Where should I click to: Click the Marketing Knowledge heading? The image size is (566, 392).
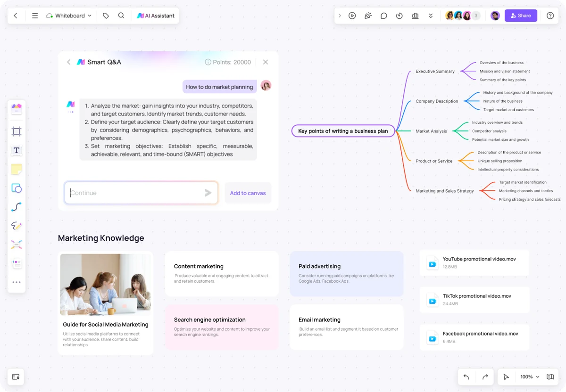(x=101, y=238)
